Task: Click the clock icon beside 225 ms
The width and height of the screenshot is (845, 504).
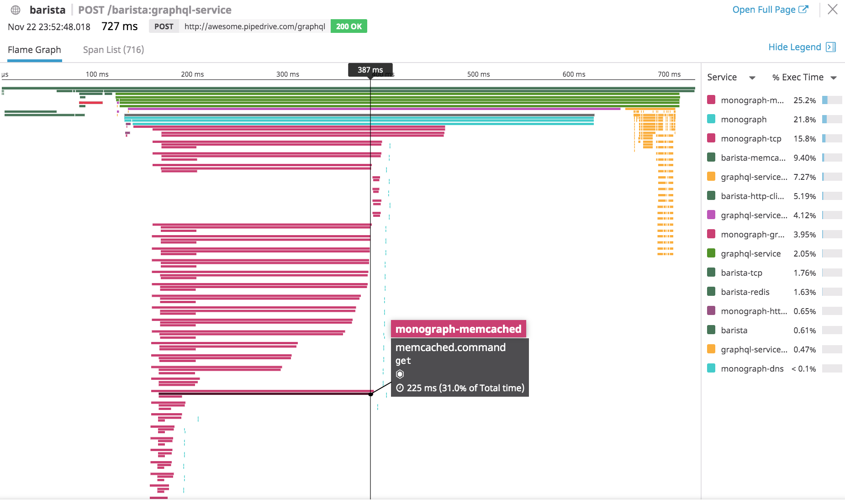Action: pos(400,388)
